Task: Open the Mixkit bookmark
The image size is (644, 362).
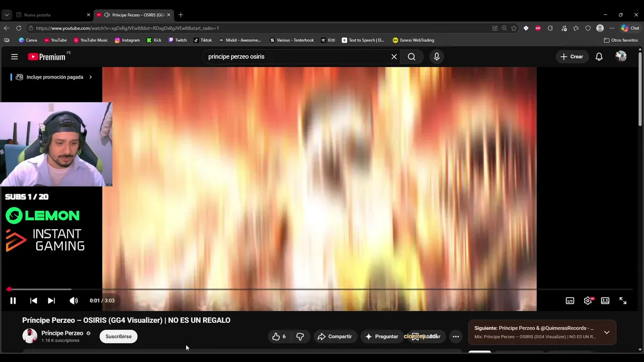Action: click(x=240, y=40)
